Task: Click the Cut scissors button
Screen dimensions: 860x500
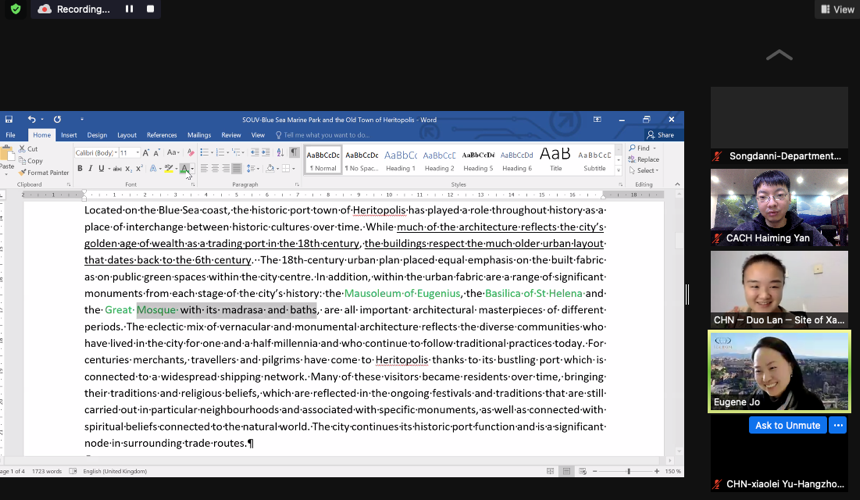Action: pos(28,149)
